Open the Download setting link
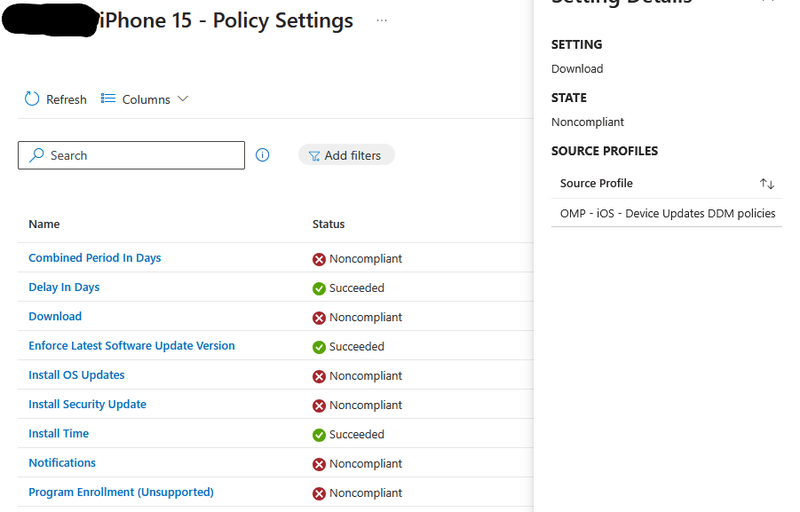The image size is (800, 512). point(55,316)
